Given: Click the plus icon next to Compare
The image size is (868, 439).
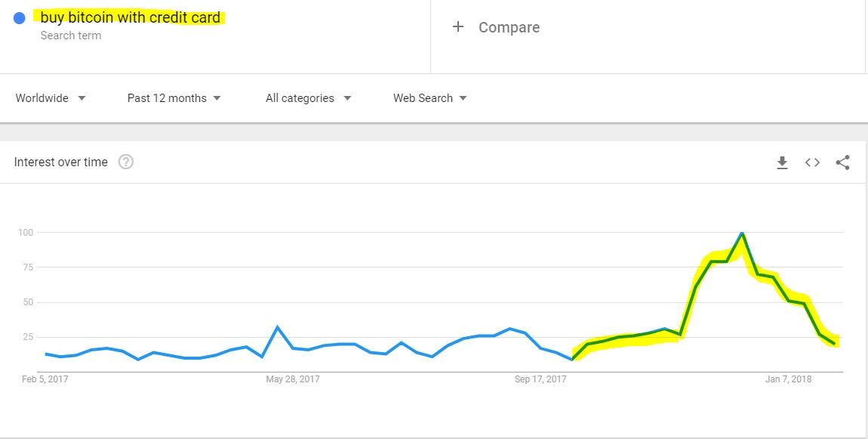Looking at the screenshot, I should [x=458, y=26].
